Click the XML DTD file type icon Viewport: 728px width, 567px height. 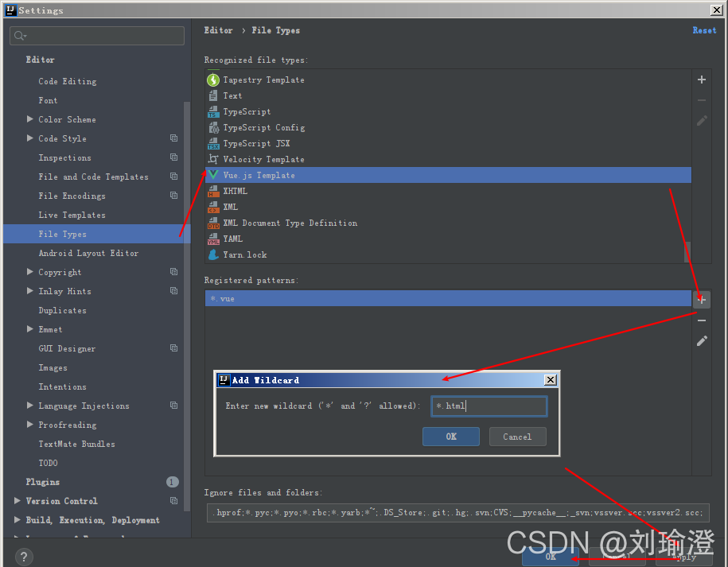pyautogui.click(x=213, y=223)
